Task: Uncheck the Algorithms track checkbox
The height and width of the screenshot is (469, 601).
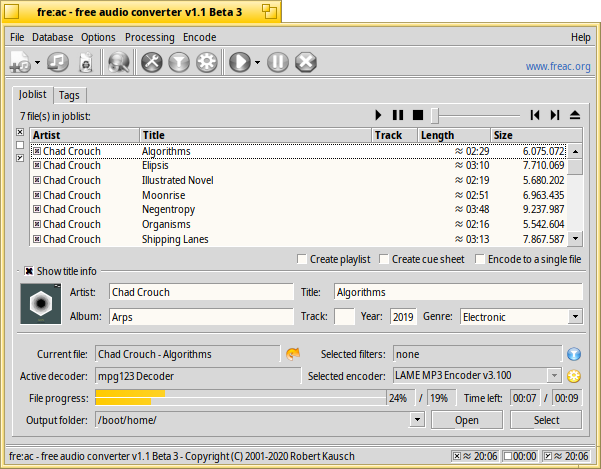Action: click(37, 151)
